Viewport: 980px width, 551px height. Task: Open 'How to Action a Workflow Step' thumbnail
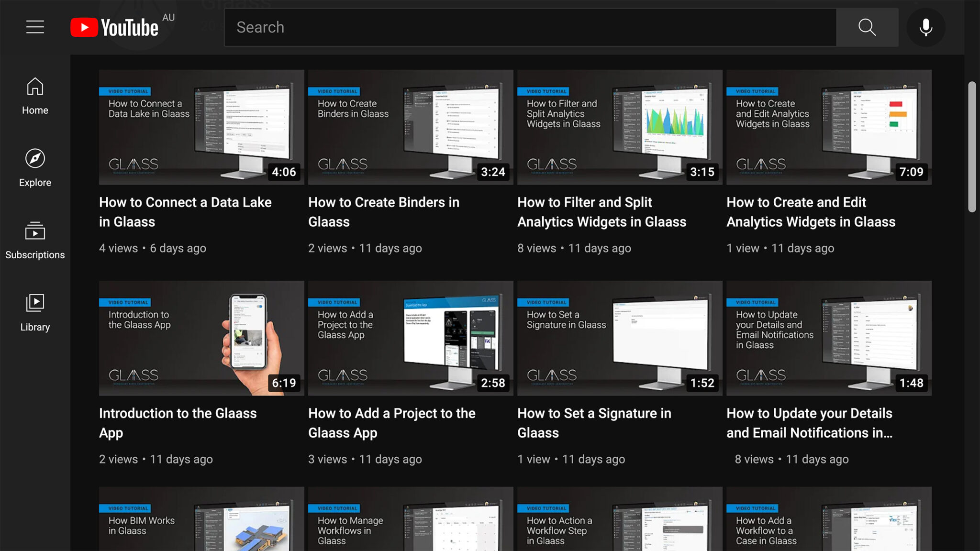620,519
